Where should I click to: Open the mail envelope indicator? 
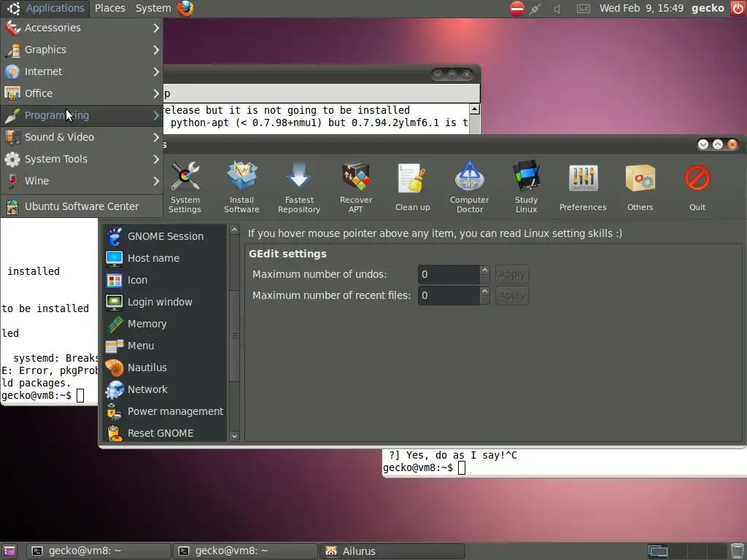coord(583,9)
